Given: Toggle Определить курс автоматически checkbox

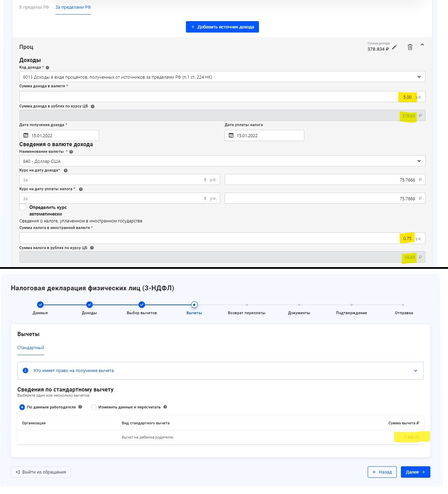Looking at the screenshot, I should click(23, 207).
